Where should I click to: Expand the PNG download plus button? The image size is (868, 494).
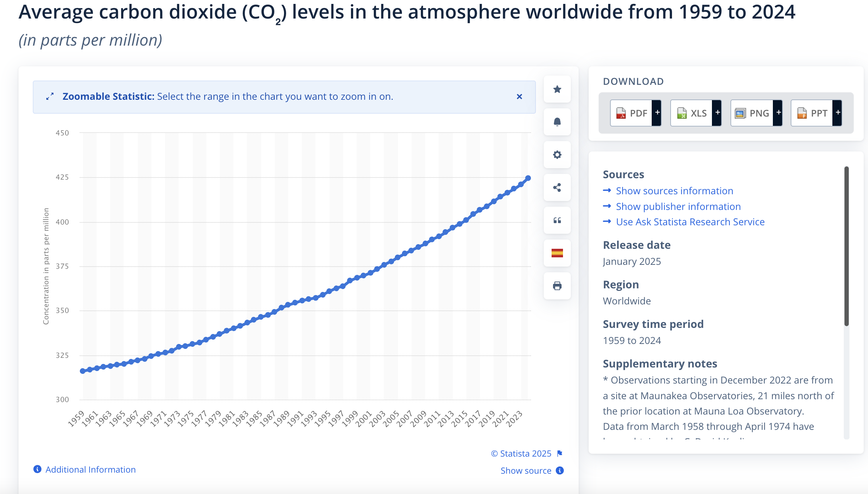pos(778,113)
